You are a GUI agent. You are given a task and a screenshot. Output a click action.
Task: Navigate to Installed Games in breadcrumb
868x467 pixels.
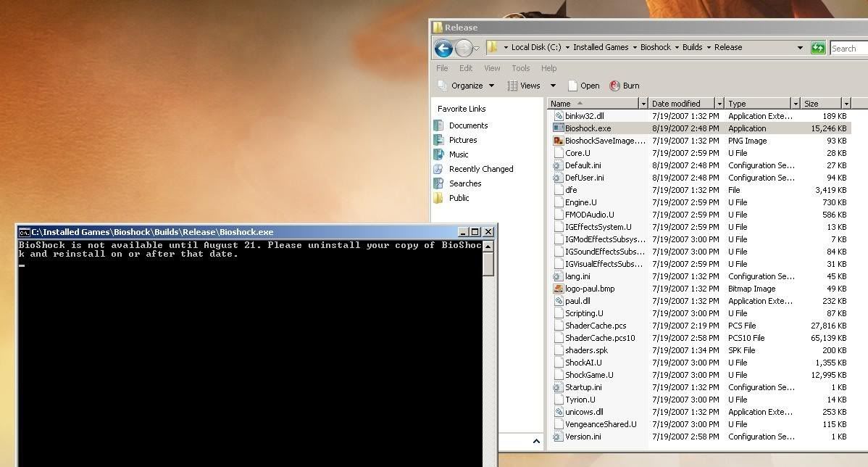click(600, 47)
